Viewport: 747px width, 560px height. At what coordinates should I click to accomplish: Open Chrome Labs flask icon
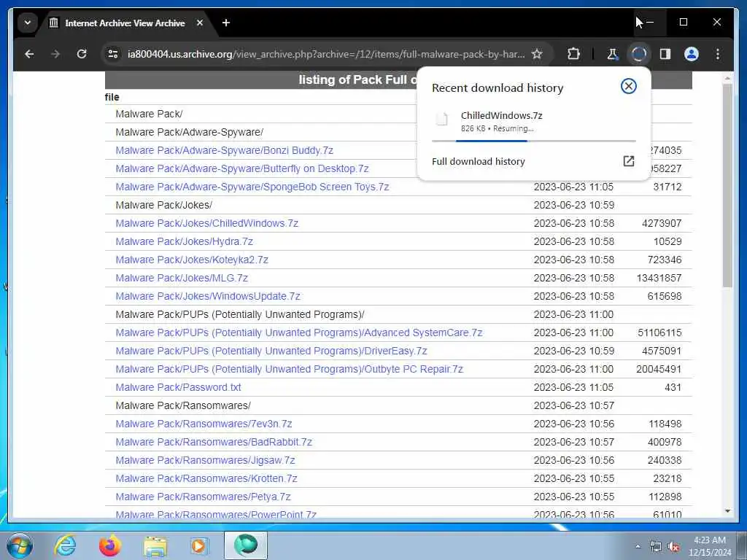(x=613, y=54)
